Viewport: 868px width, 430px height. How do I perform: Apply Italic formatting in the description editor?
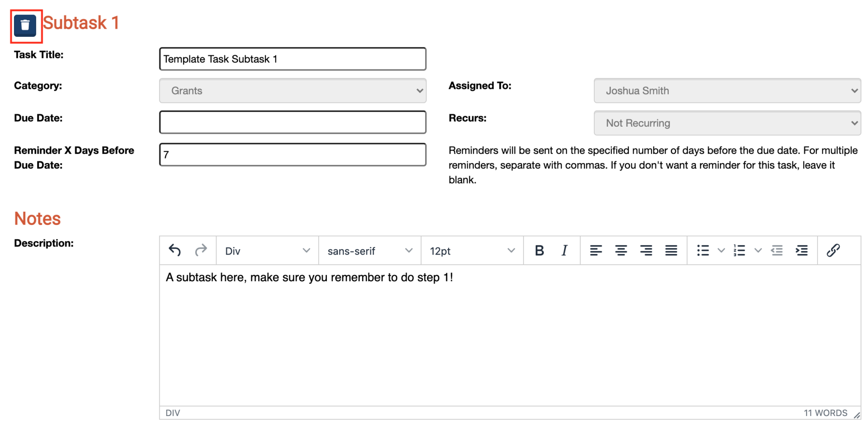(564, 250)
